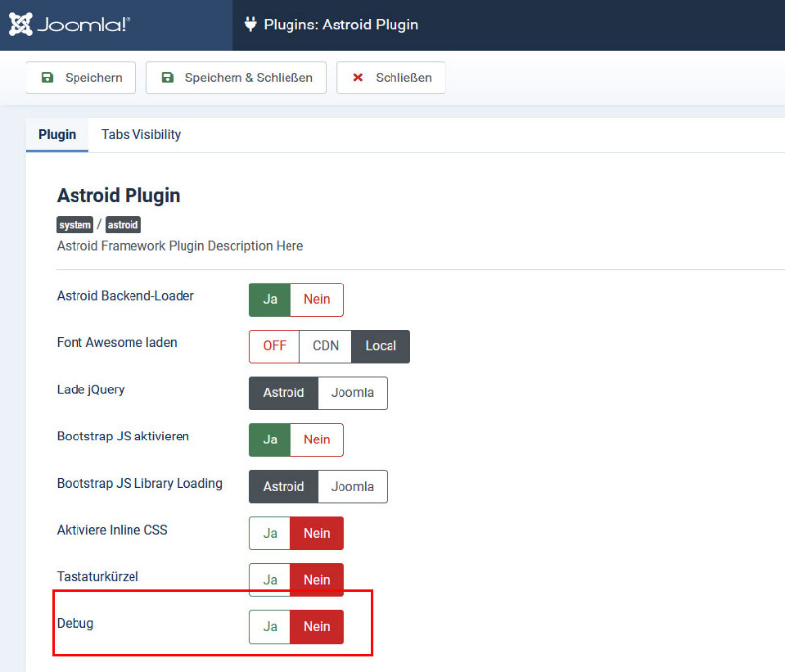The image size is (785, 672).
Task: Click the 'Plugins: Astroid Plugin' page title
Action: click(340, 25)
